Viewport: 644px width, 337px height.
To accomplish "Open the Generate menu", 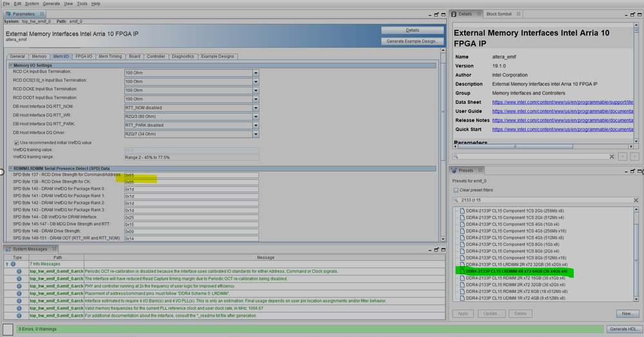I will pos(51,4).
